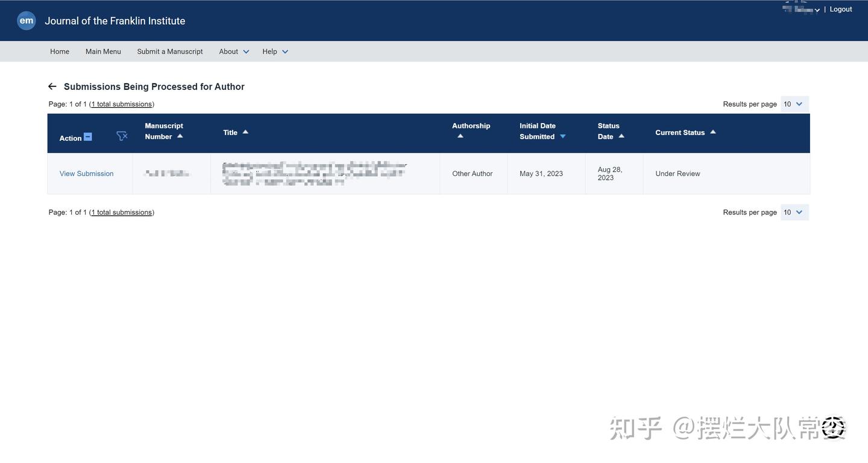The width and height of the screenshot is (868, 463).
Task: Open the bottom results per page dropdown
Action: [x=793, y=212]
